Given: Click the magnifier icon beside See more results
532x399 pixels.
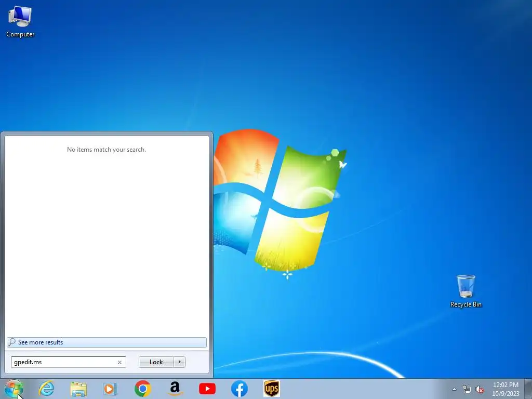Looking at the screenshot, I should coord(12,342).
